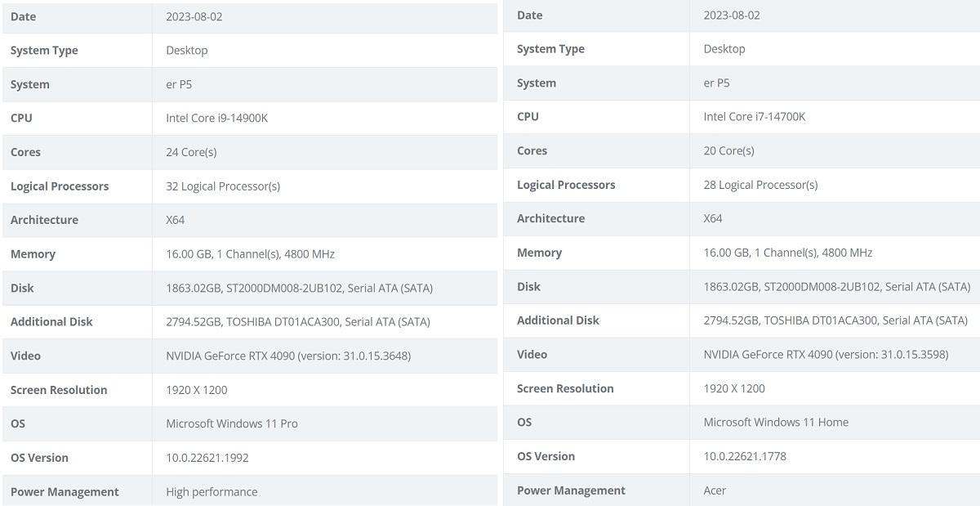
Task: Select the X64 Architecture value in right table
Action: [711, 218]
